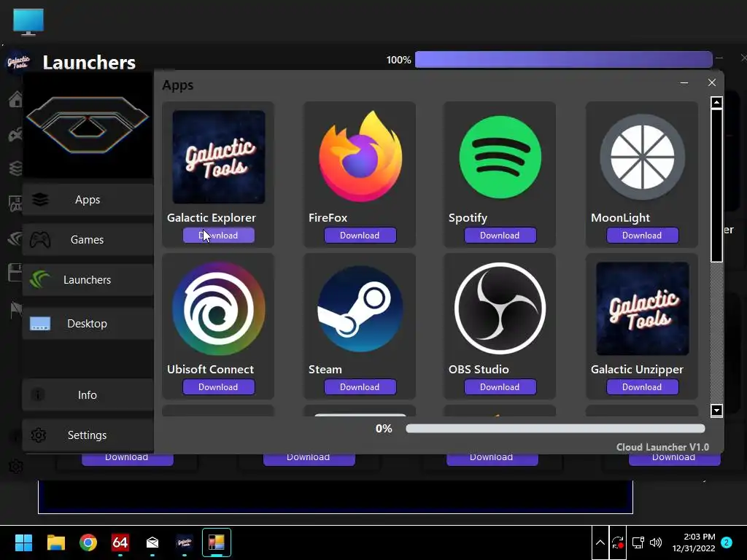Download MoonLight
The height and width of the screenshot is (560, 747).
(x=642, y=236)
